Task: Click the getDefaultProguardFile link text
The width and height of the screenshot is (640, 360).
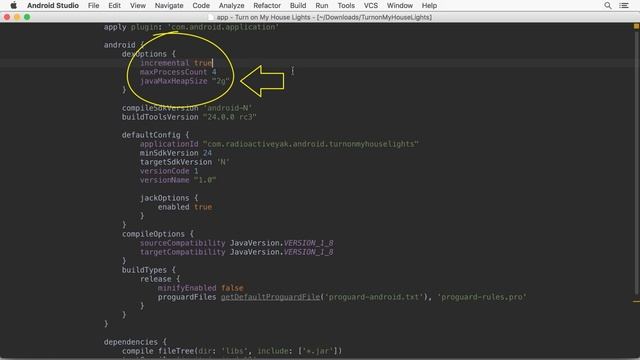Action: coord(270,297)
